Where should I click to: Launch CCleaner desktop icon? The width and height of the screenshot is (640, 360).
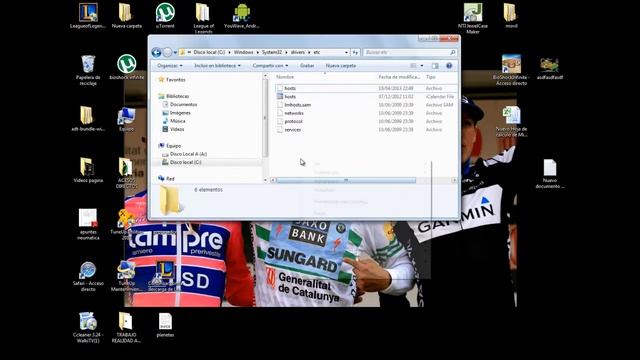(x=87, y=327)
